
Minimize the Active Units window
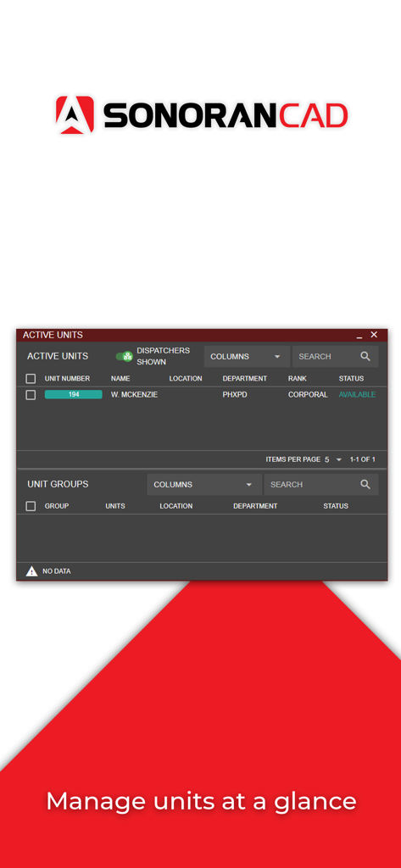coord(359,336)
